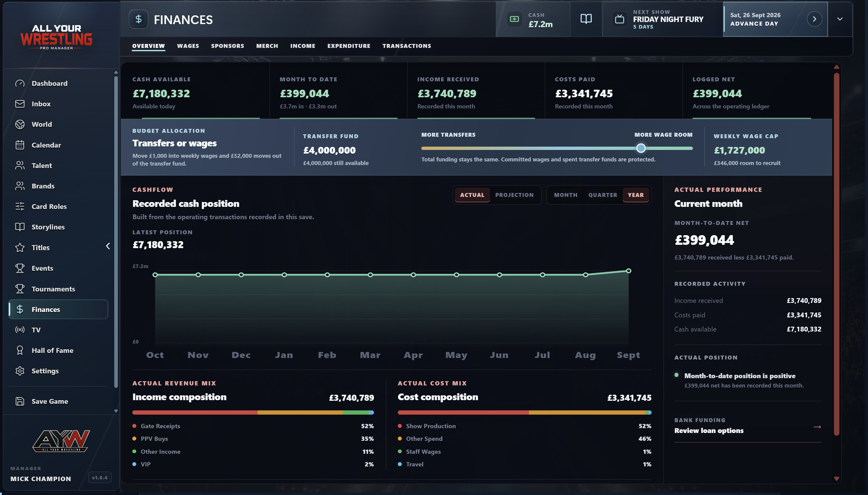
Task: Click the Sept data point on chart
Action: click(628, 271)
